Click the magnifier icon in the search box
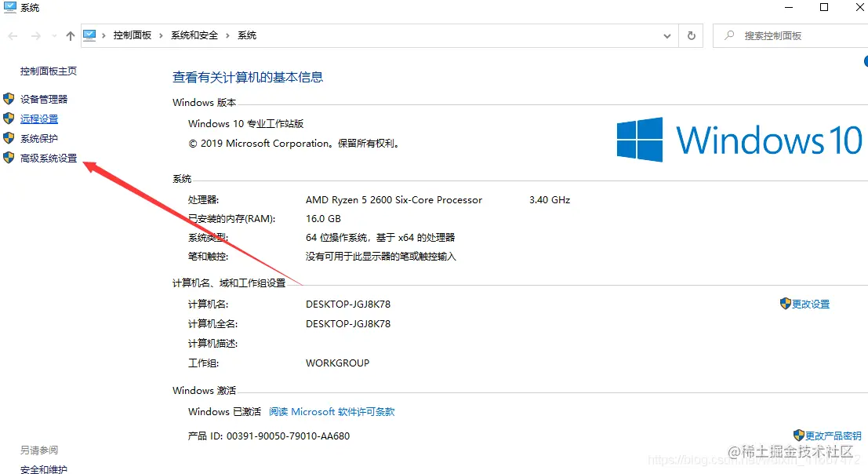This screenshot has width=868, height=474. (729, 35)
